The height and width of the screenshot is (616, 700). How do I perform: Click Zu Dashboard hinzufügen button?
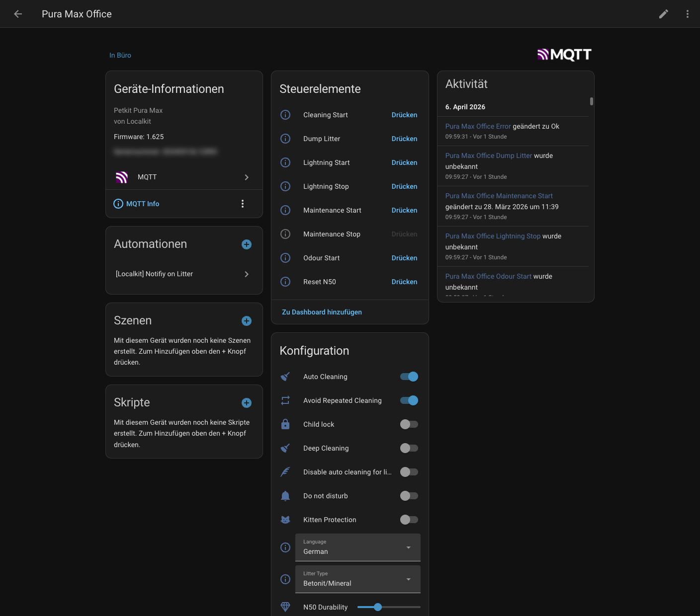pyautogui.click(x=322, y=312)
